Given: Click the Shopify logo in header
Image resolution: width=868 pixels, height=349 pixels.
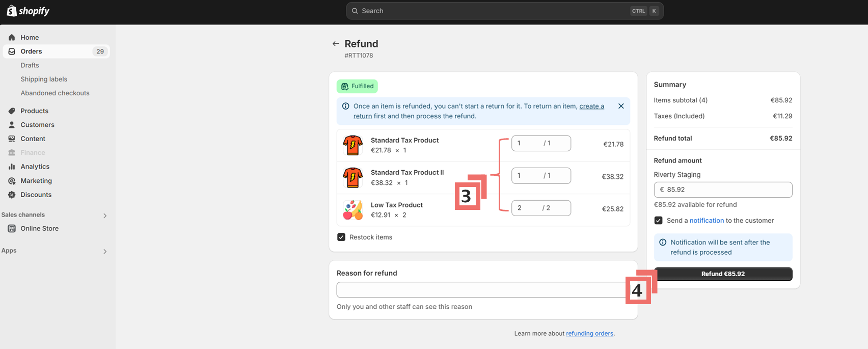Looking at the screenshot, I should (28, 11).
